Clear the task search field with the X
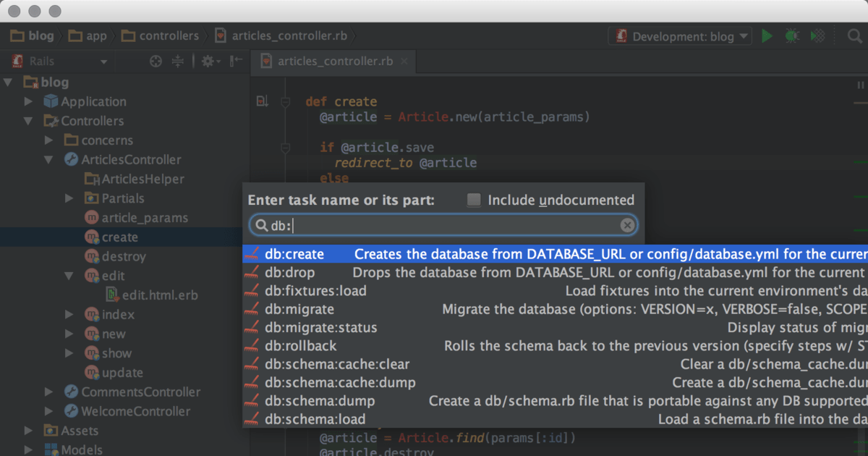The height and width of the screenshot is (456, 868). point(627,225)
